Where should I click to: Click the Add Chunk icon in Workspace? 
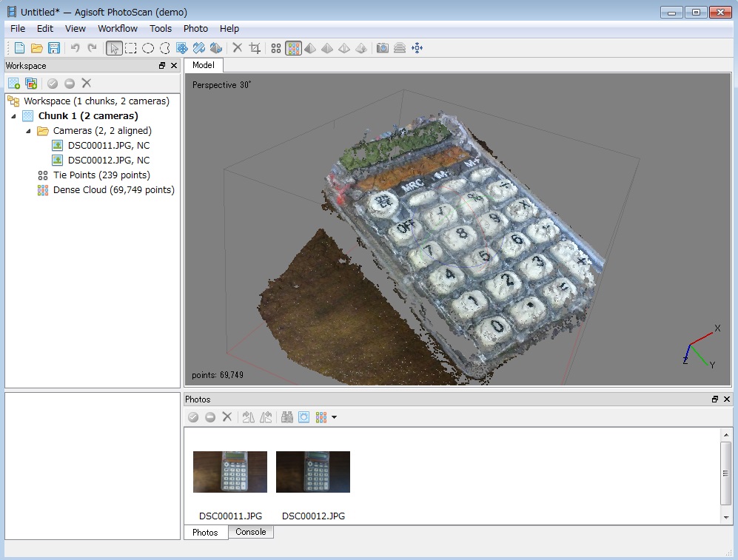(13, 83)
